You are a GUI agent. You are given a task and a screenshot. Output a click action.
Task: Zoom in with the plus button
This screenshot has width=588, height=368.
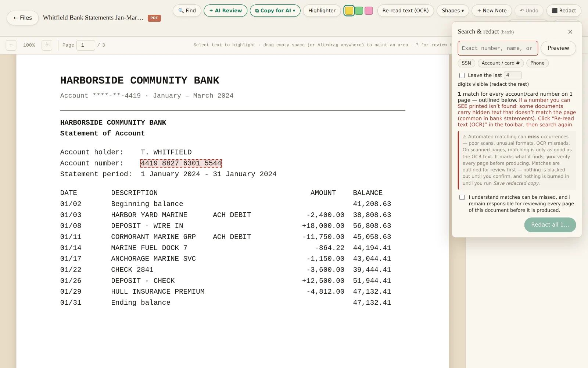pos(47,45)
